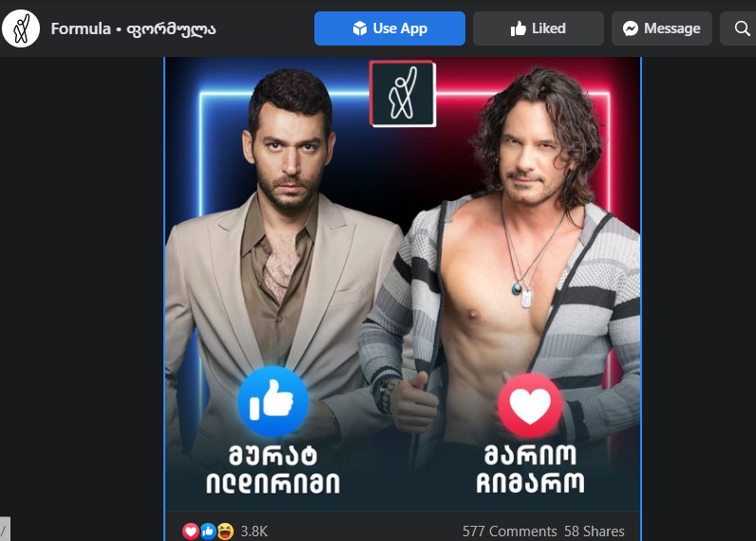Click the blue Like reaction graphic
This screenshot has width=756, height=541.
[x=273, y=401]
